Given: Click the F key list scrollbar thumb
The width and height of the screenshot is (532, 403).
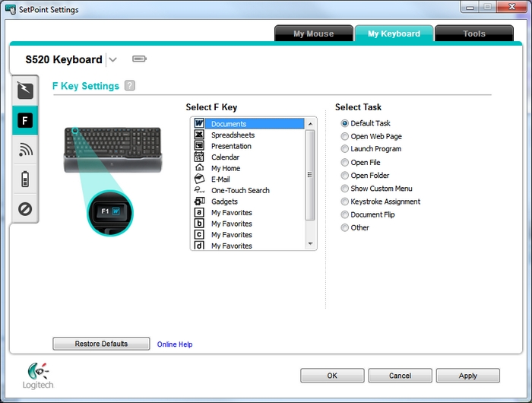Looking at the screenshot, I should (x=310, y=175).
